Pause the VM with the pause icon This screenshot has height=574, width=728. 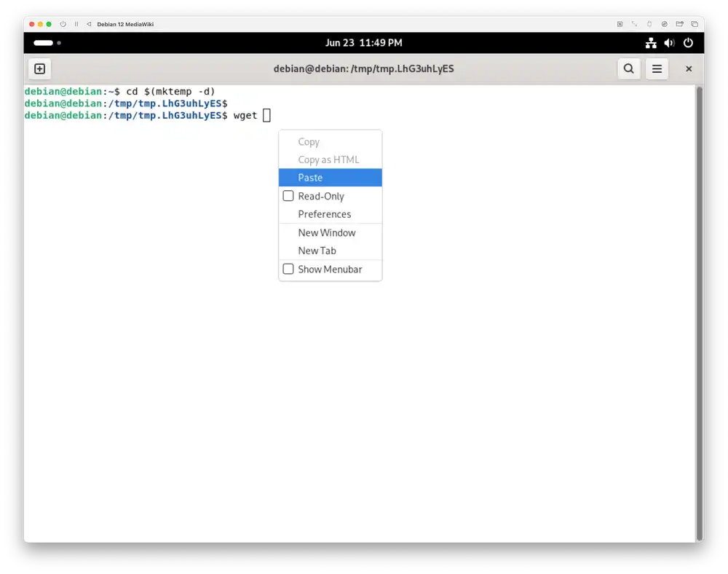point(76,24)
